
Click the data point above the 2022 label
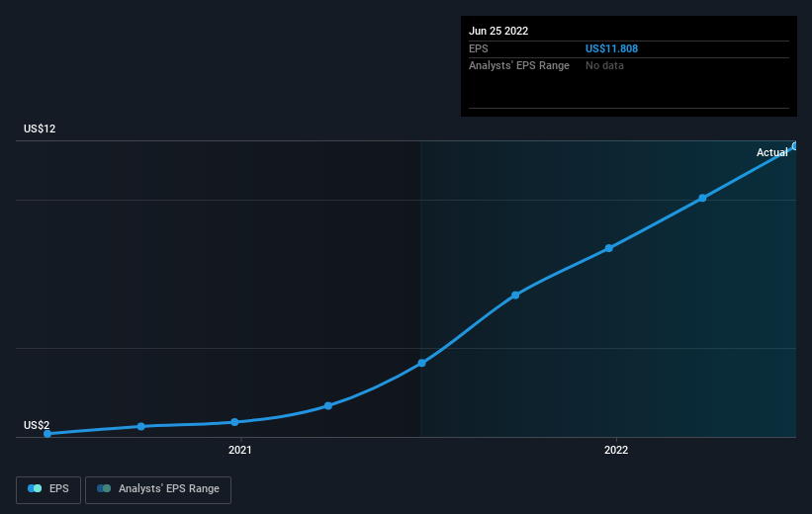click(x=609, y=248)
